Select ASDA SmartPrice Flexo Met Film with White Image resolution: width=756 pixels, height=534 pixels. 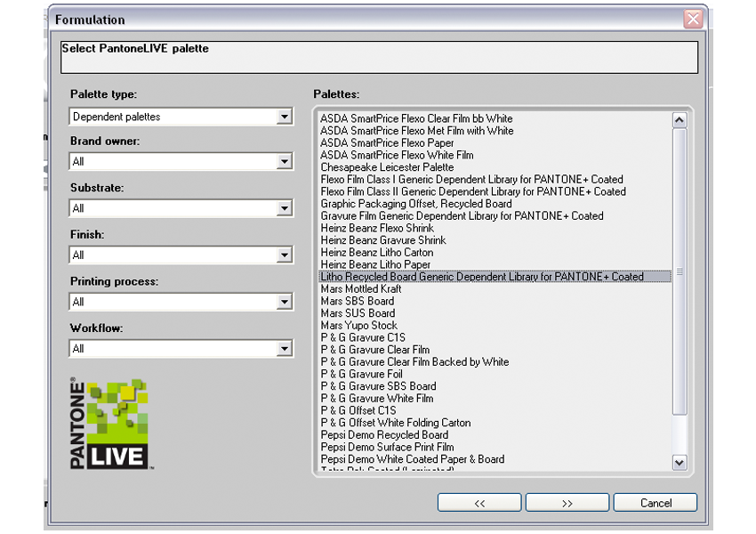pos(417,131)
